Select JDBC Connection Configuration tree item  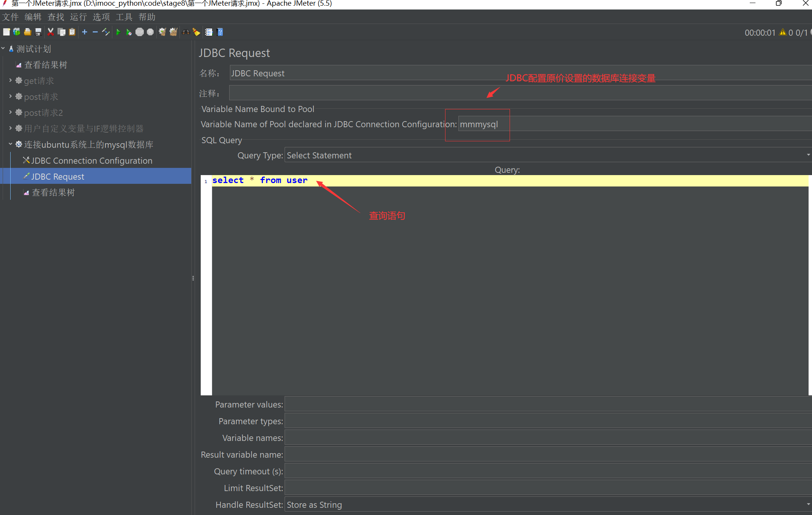tap(91, 161)
